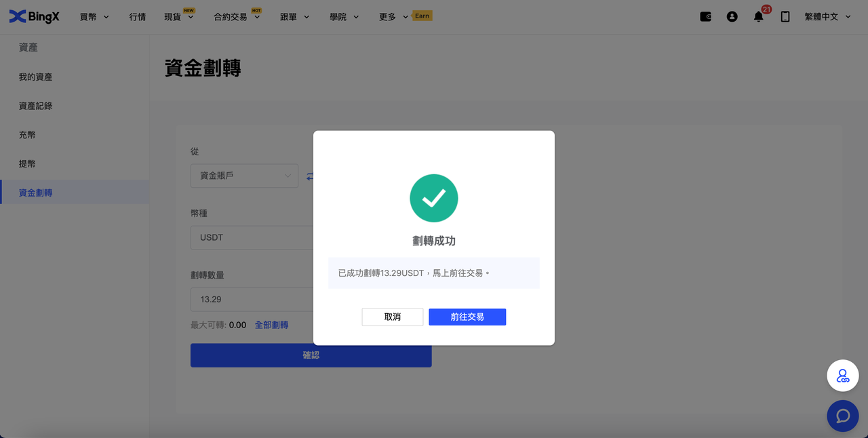
Task: Click the referral user-link floating icon
Action: (842, 376)
